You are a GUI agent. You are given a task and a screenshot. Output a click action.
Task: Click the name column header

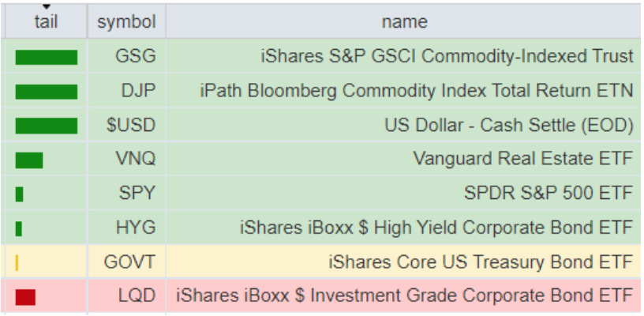click(404, 21)
